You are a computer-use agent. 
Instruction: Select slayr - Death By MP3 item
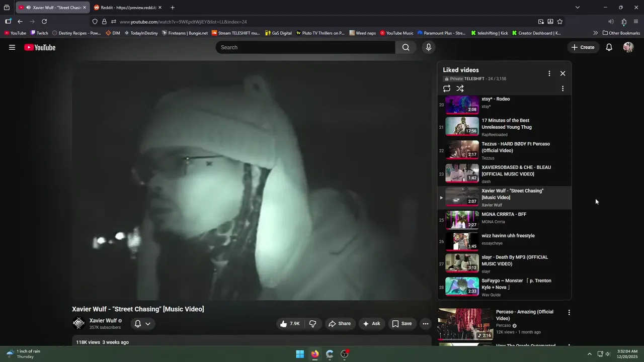tap(504, 264)
